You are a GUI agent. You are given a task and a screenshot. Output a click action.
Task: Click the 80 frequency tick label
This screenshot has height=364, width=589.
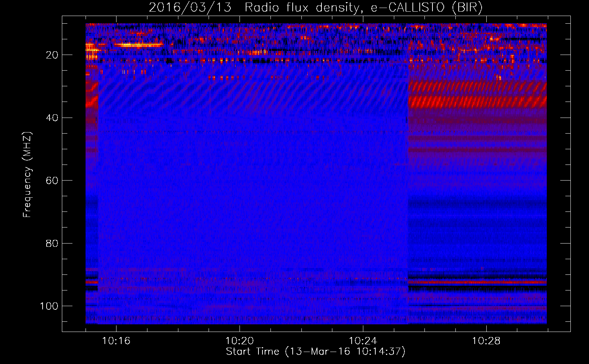tap(52, 243)
